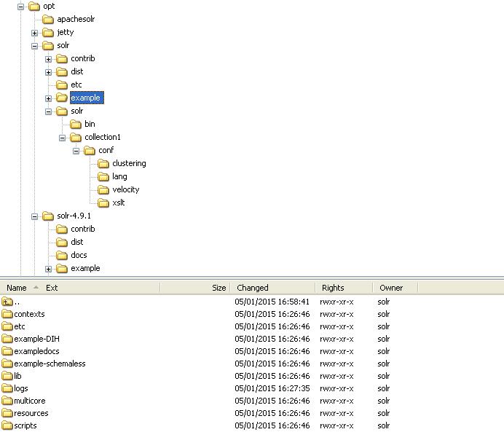Select the clustering folder in the tree
This screenshot has width=504, height=432.
pyautogui.click(x=129, y=163)
